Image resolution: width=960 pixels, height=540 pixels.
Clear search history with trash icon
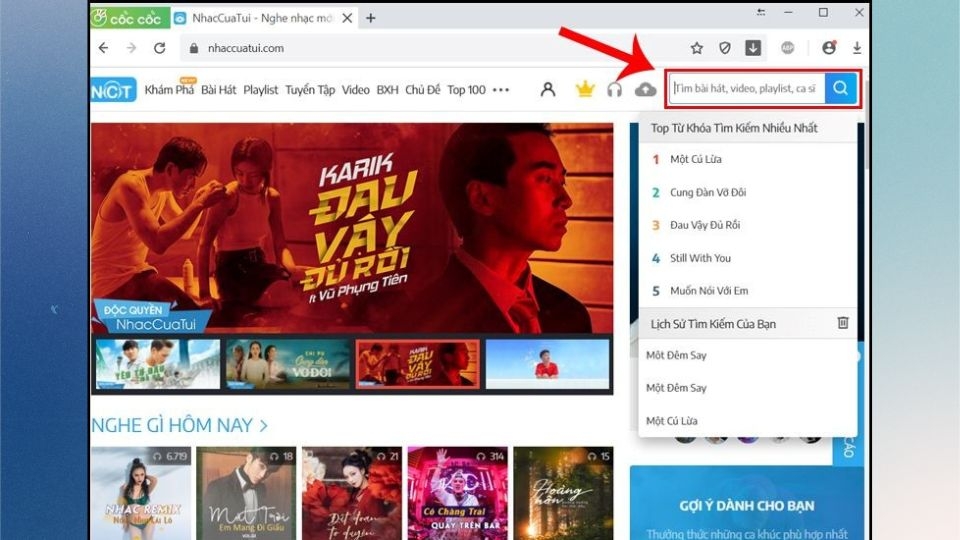tap(843, 323)
